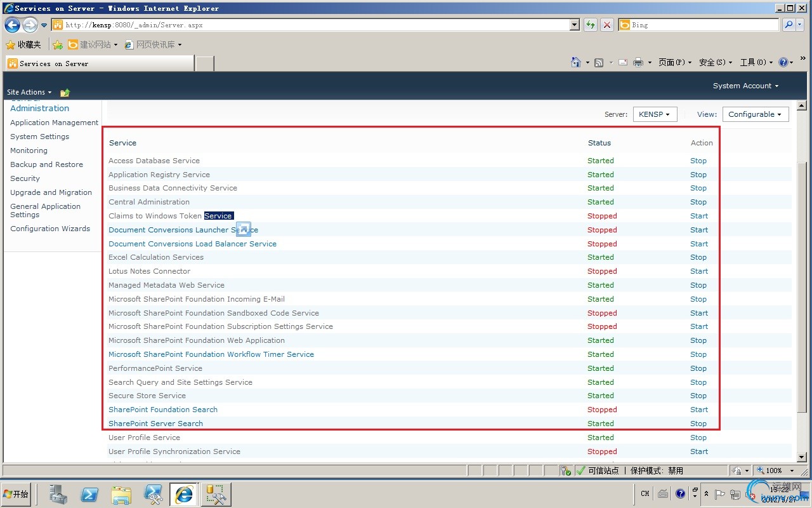The height and width of the screenshot is (508, 812).
Task: Open the Document Conversions Load Balancer Service link
Action: coord(193,244)
